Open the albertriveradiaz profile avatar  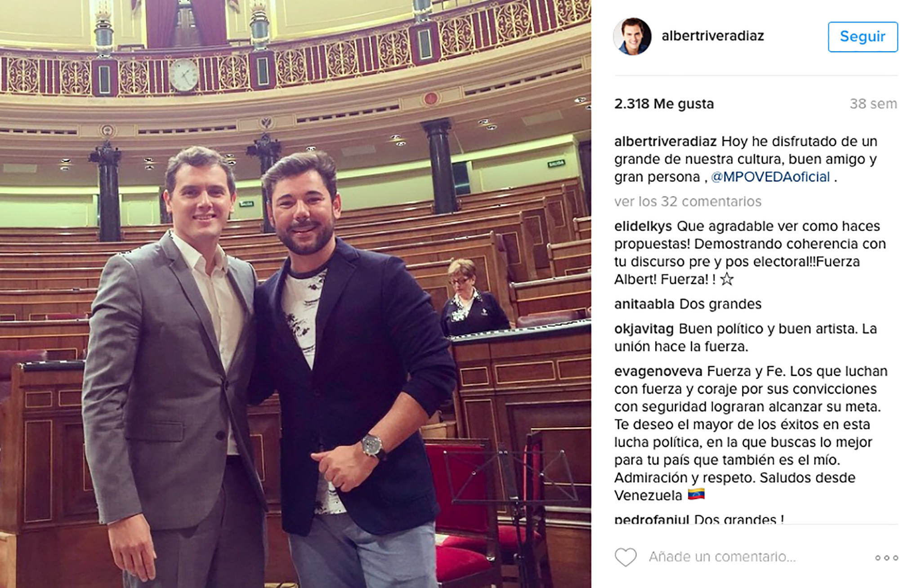[x=632, y=36]
